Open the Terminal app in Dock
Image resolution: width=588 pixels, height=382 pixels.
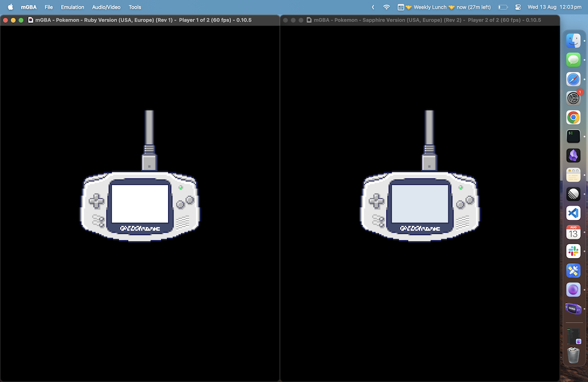click(573, 137)
